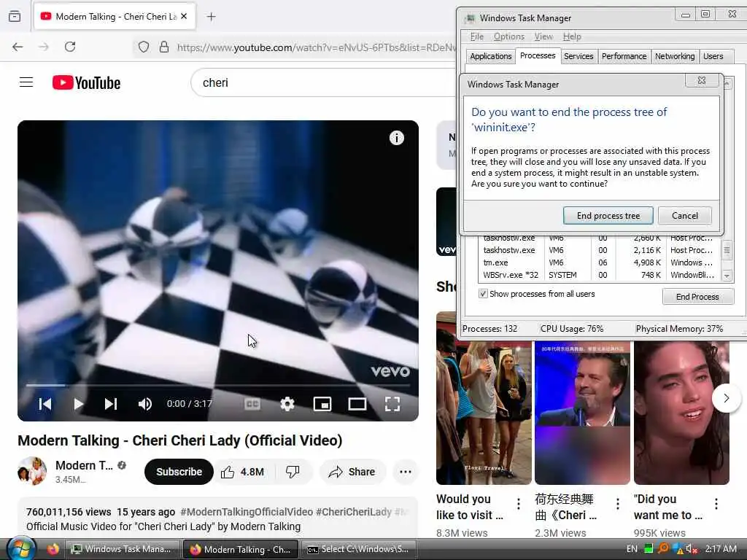Switch to the Performance tab

pyautogui.click(x=624, y=56)
